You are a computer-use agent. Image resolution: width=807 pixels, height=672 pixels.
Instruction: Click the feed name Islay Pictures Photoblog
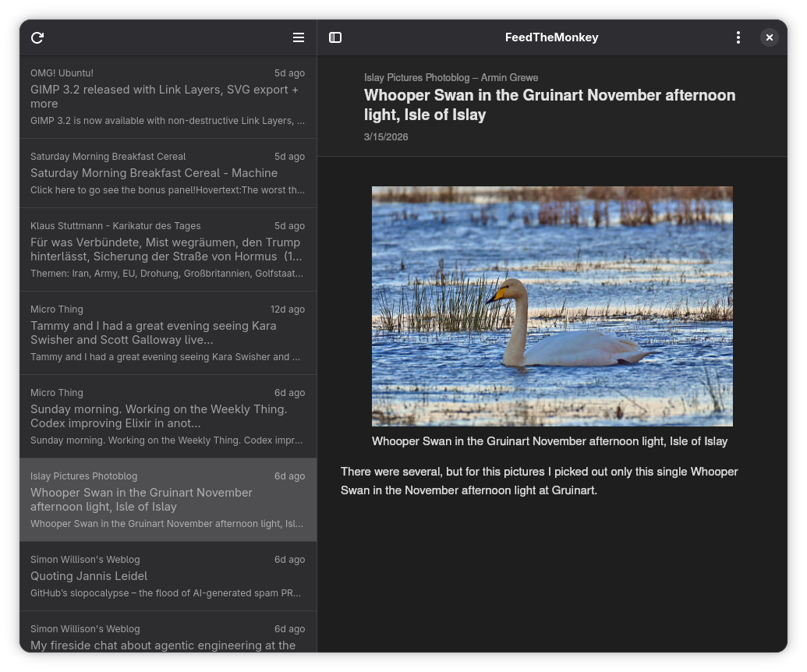click(451, 77)
